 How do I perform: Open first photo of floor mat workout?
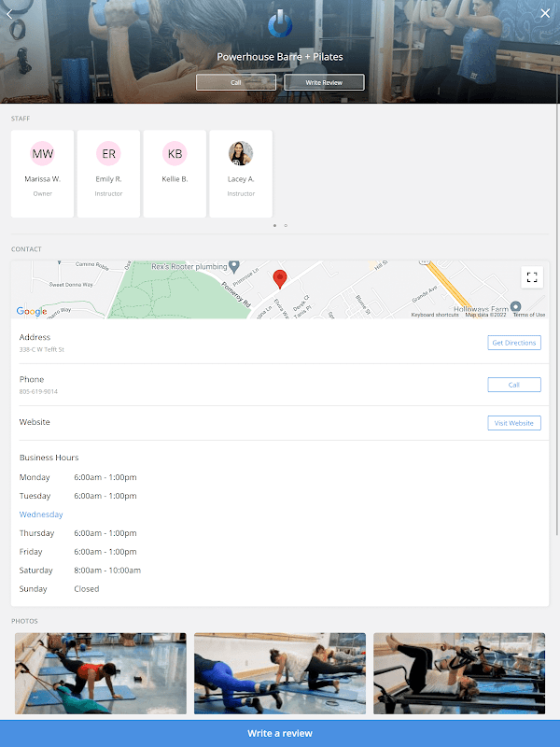click(101, 673)
